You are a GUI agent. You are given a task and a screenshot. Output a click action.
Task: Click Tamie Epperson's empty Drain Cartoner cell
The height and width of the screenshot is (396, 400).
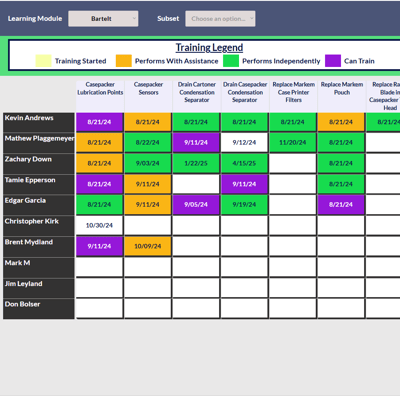tap(196, 184)
